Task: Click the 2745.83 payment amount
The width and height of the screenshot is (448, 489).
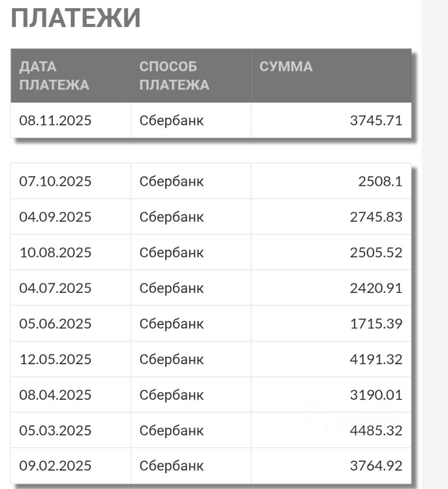Action: click(376, 217)
